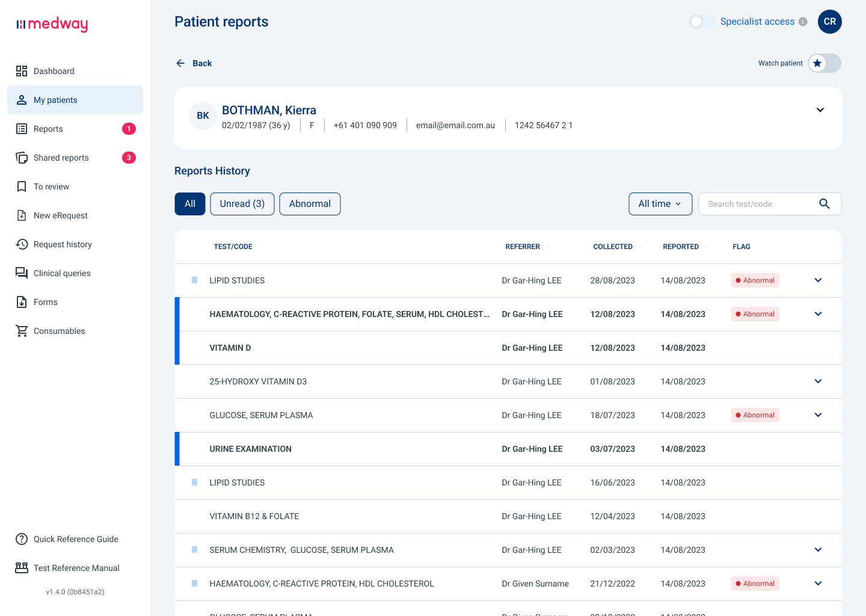Click the New eRequest document icon
The width and height of the screenshot is (866, 616).
[22, 215]
